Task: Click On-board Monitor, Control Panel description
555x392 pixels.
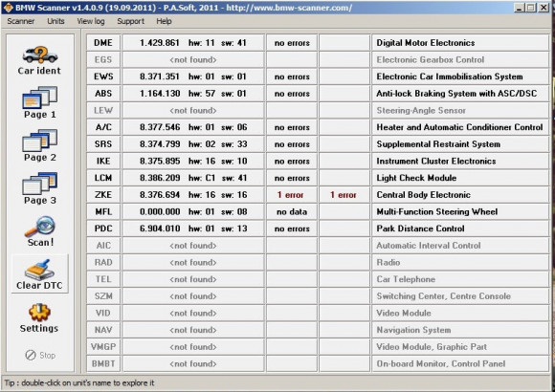Action: (441, 363)
